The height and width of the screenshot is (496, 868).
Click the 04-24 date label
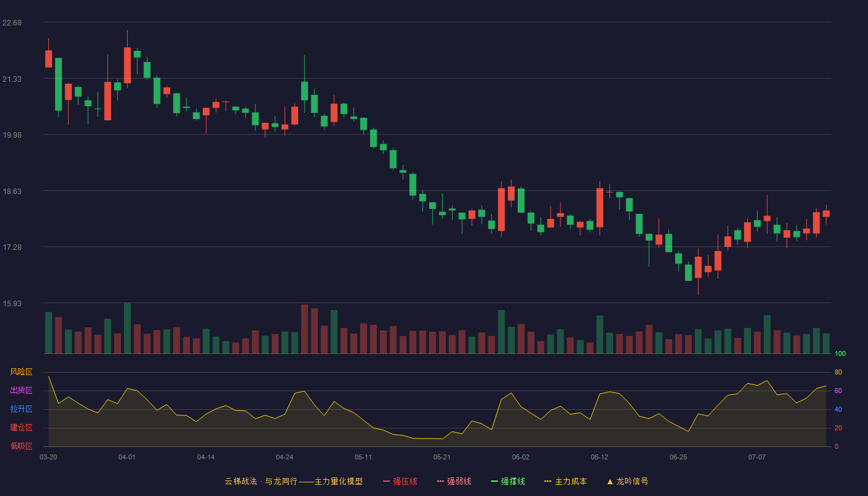pos(285,457)
